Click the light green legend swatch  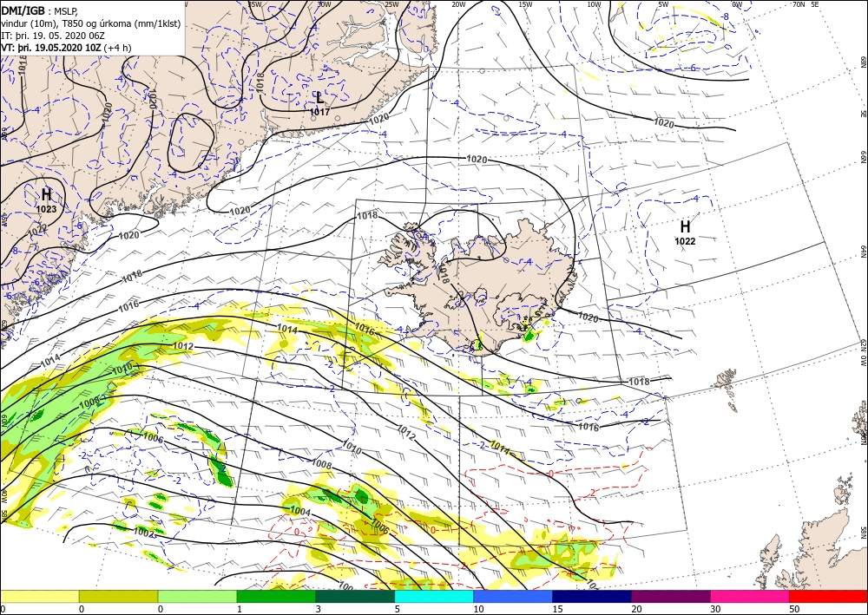click(197, 597)
